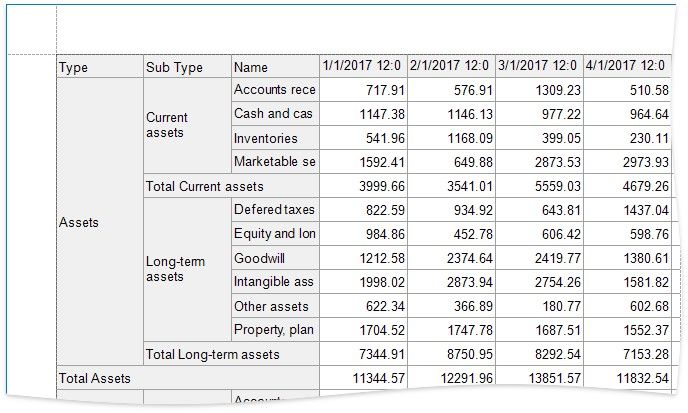Select the 1/1/2017 date column header

362,66
